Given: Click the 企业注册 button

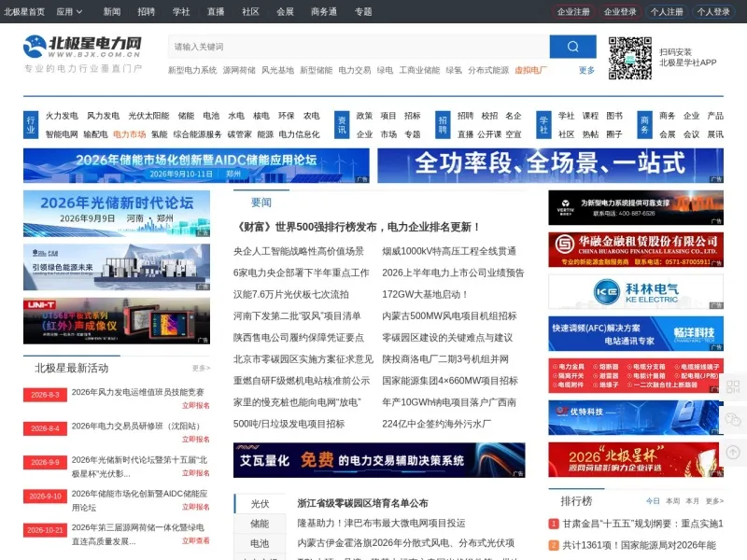Looking at the screenshot, I should point(573,11).
